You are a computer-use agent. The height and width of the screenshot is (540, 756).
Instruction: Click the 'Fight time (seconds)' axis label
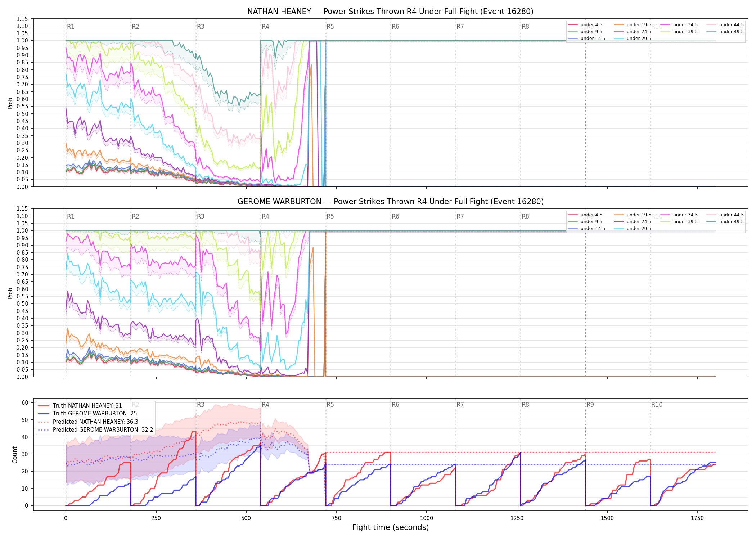tap(391, 527)
